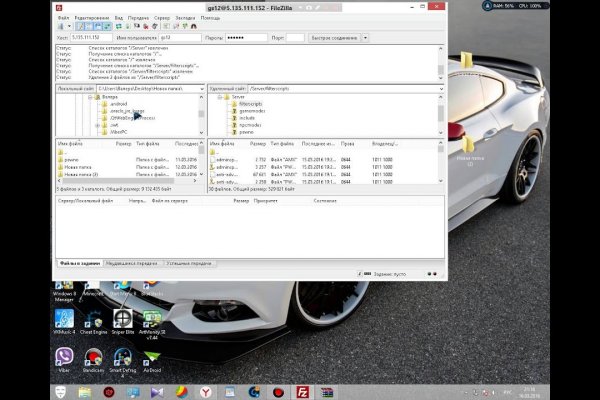The height and width of the screenshot is (400, 600).
Task: Open the Файл menu
Action: point(63,17)
